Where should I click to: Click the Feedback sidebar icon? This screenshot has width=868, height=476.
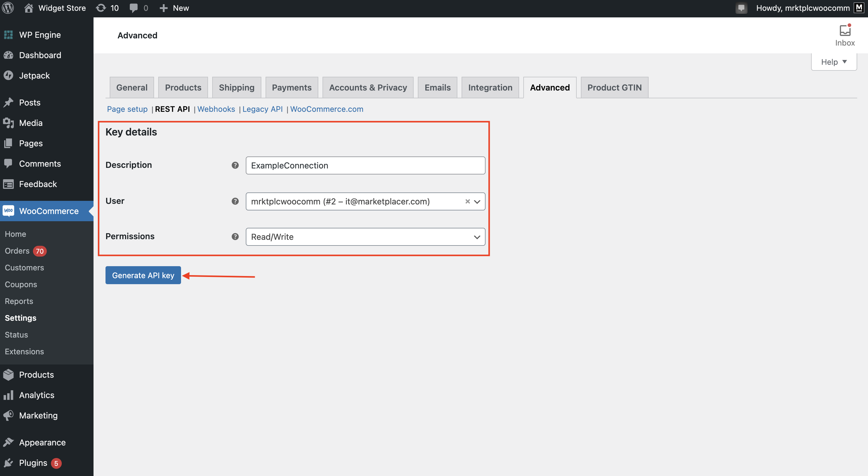(8, 184)
